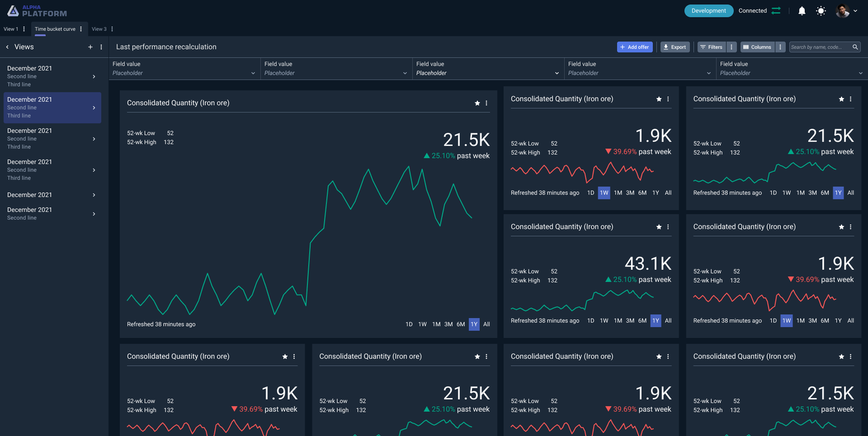Open the Field value dropdown with highlighted Placeholder
Viewport: 868px width, 436px height.
coord(488,69)
